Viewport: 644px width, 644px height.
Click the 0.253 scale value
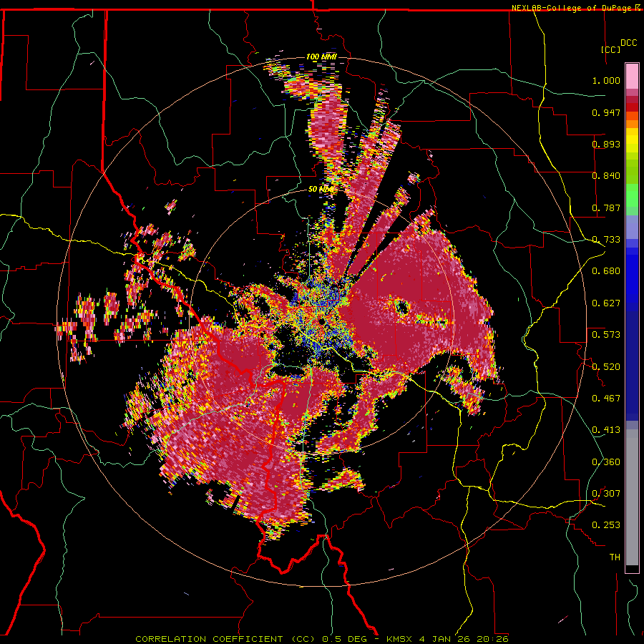[x=606, y=525]
